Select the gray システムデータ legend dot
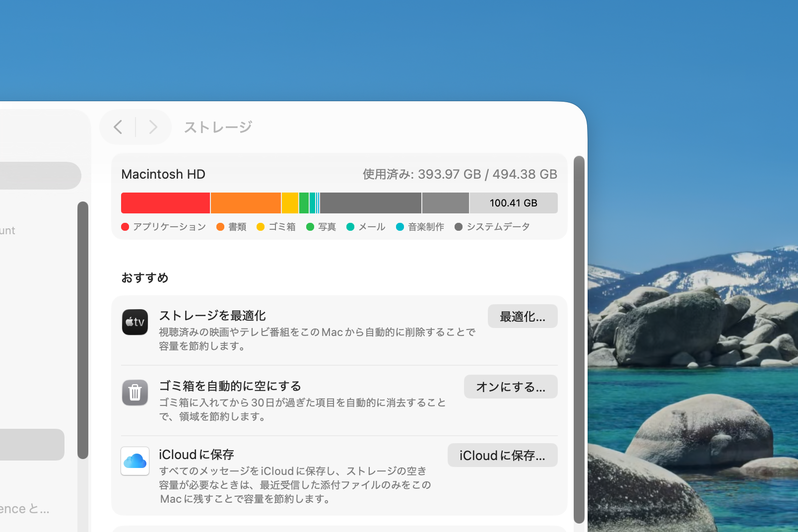The width and height of the screenshot is (798, 532). (x=459, y=227)
